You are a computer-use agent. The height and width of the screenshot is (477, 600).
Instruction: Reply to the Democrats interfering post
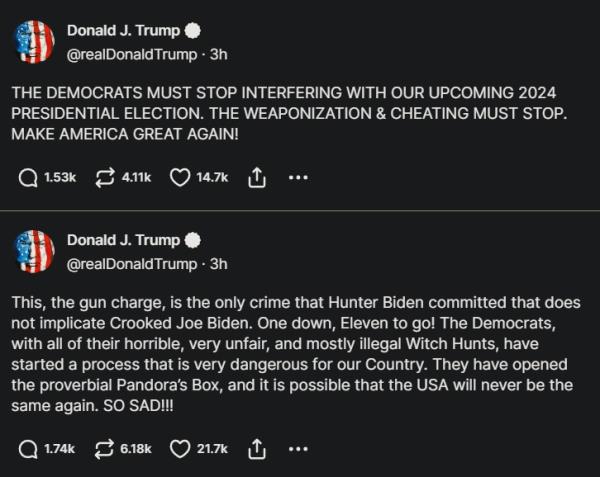coord(30,178)
